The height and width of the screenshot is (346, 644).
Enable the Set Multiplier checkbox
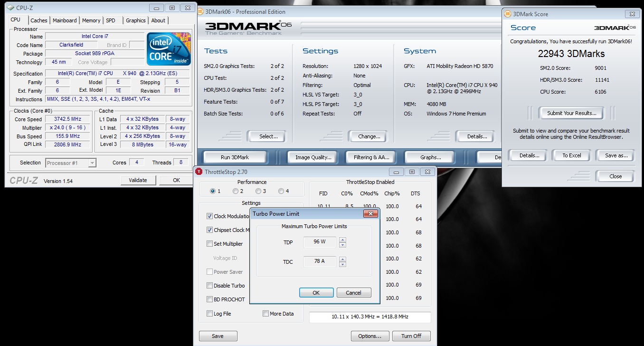coord(210,244)
